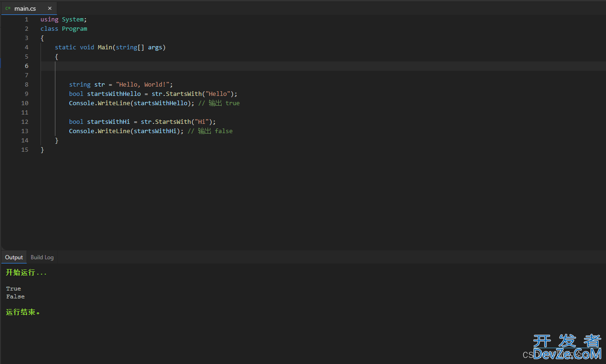This screenshot has width=606, height=364.
Task: Click the C# file icon on main.cs tab
Action: [8, 8]
